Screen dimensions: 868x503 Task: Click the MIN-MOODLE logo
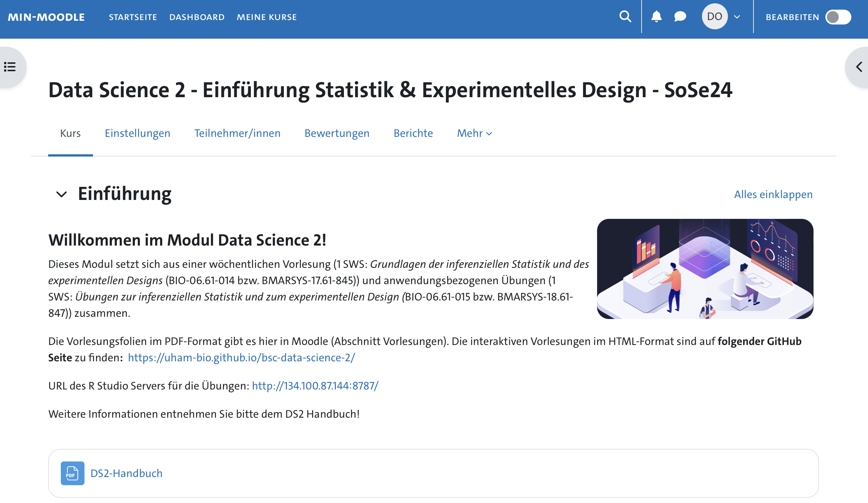coord(47,16)
